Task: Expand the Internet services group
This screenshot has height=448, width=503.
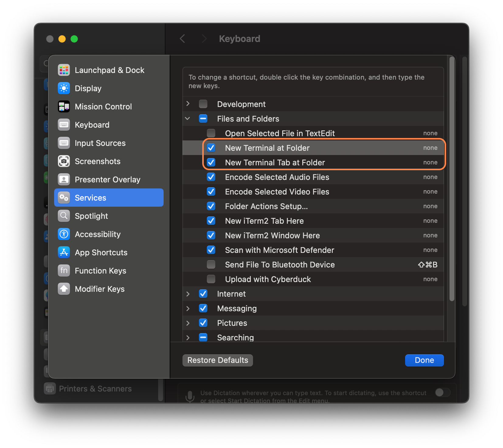Action: click(x=188, y=294)
